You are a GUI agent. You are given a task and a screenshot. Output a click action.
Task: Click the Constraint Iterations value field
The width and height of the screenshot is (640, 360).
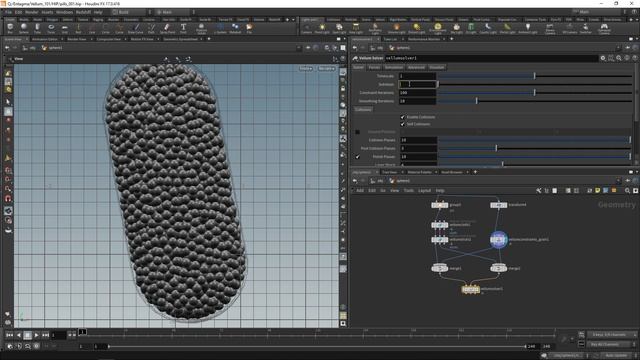click(417, 93)
